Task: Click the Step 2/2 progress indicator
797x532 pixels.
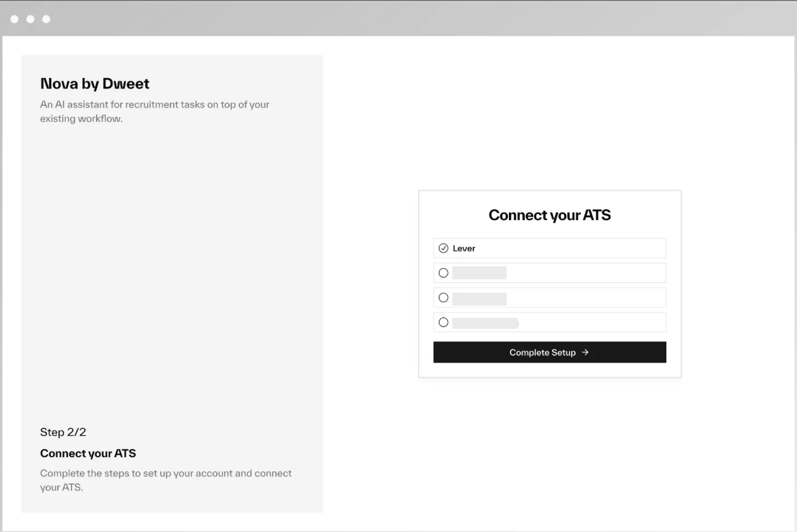Action: point(63,432)
